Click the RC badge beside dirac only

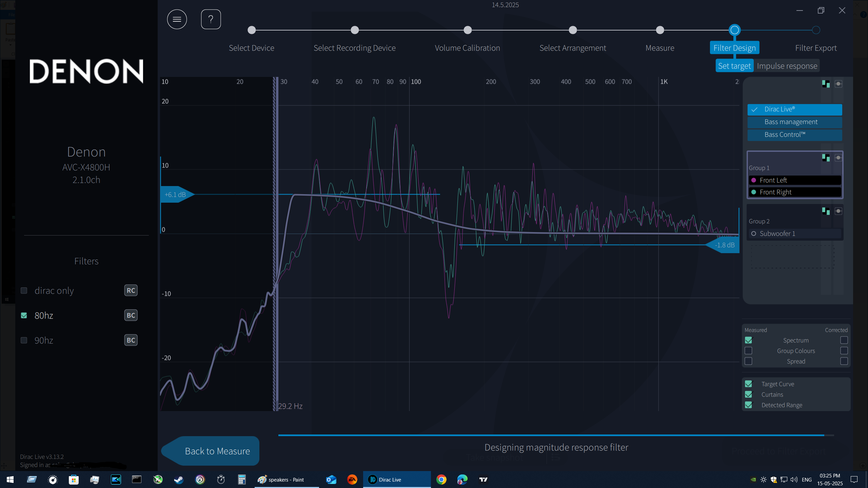131,290
